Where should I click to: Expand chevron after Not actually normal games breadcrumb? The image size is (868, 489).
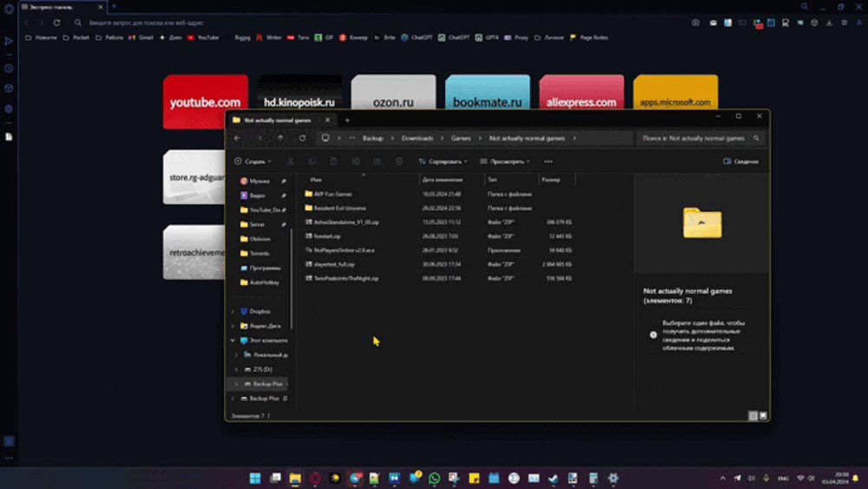coord(575,138)
